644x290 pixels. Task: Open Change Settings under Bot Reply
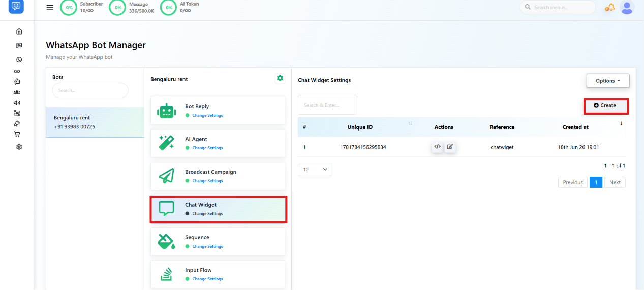pyautogui.click(x=207, y=115)
